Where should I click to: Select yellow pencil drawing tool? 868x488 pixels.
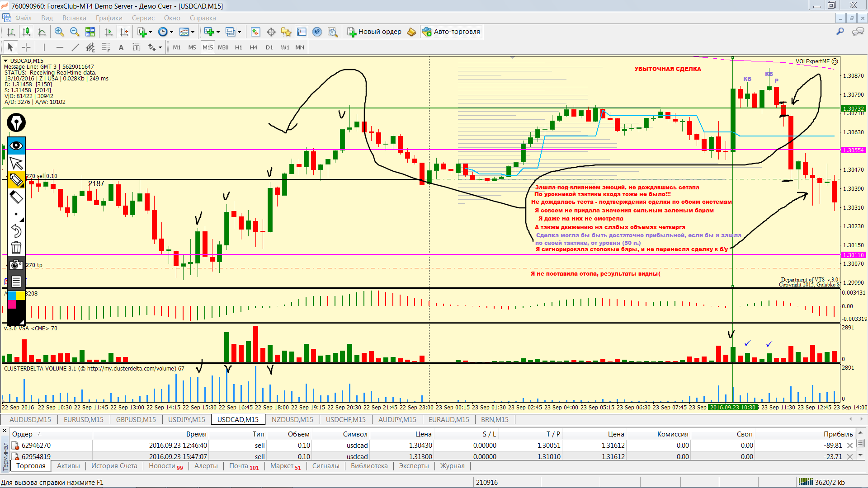pos(16,180)
